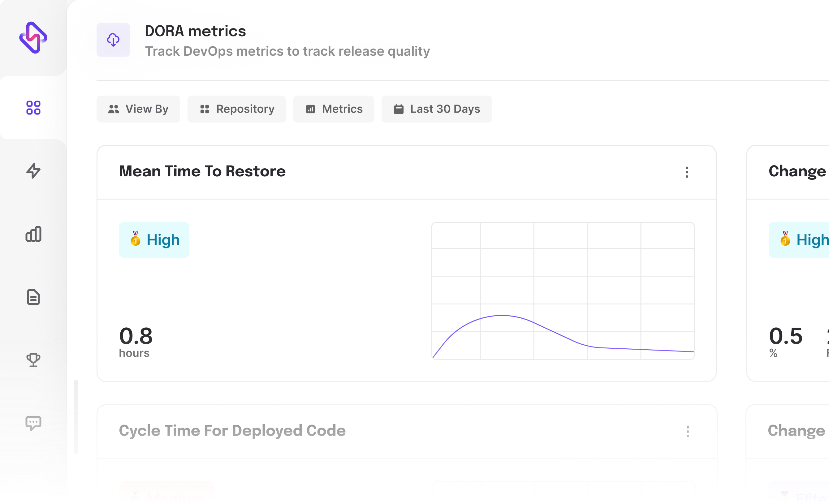Open the document sidebar icon

point(33,297)
